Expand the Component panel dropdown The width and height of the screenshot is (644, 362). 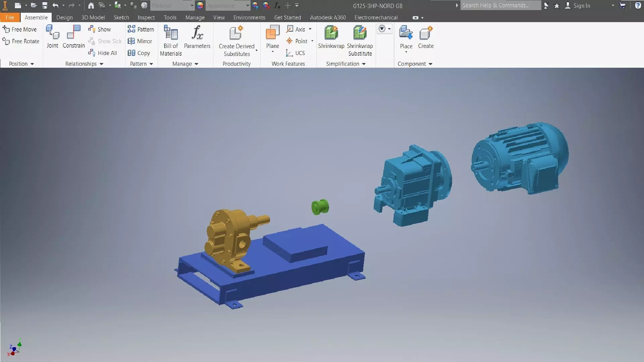(x=431, y=64)
